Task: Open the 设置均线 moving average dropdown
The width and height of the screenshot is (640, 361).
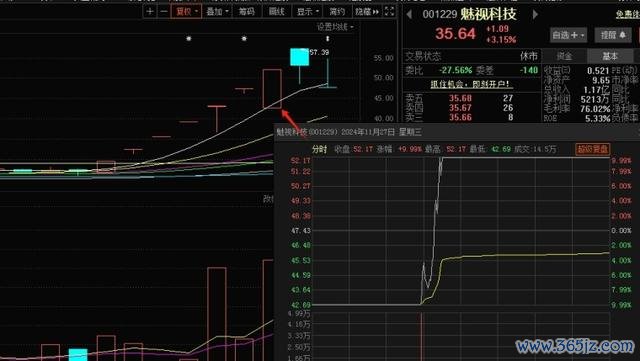Action: click(x=335, y=27)
